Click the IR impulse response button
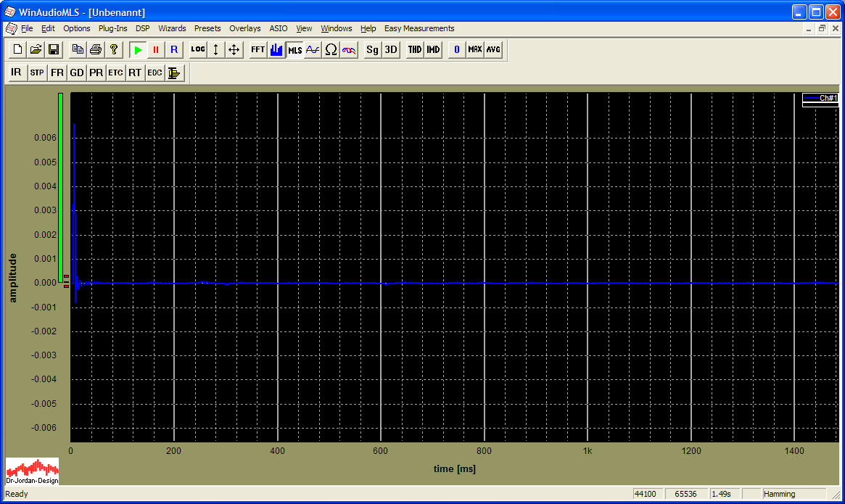This screenshot has width=845, height=504. tap(16, 73)
